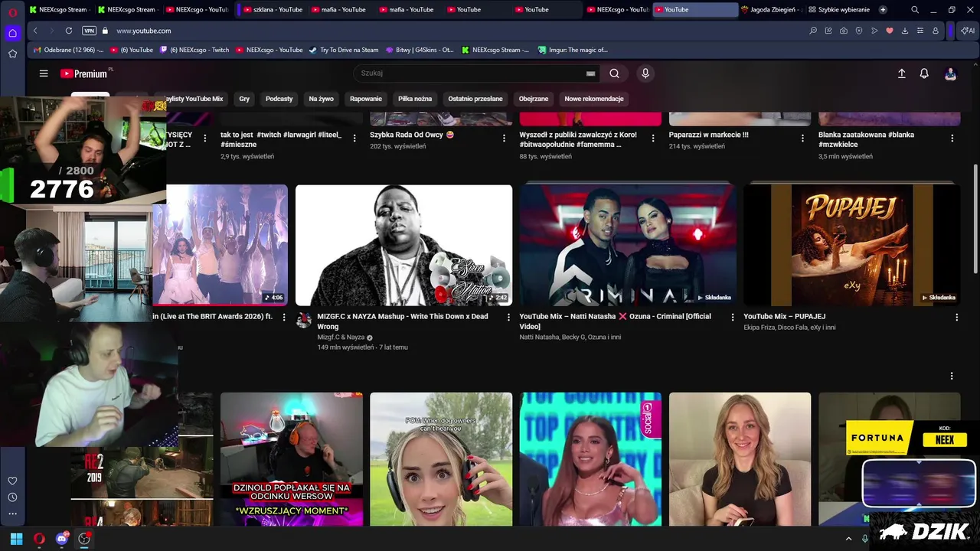Image resolution: width=980 pixels, height=551 pixels.
Task: Open the on-screen keyboard icon in search box
Action: point(590,73)
